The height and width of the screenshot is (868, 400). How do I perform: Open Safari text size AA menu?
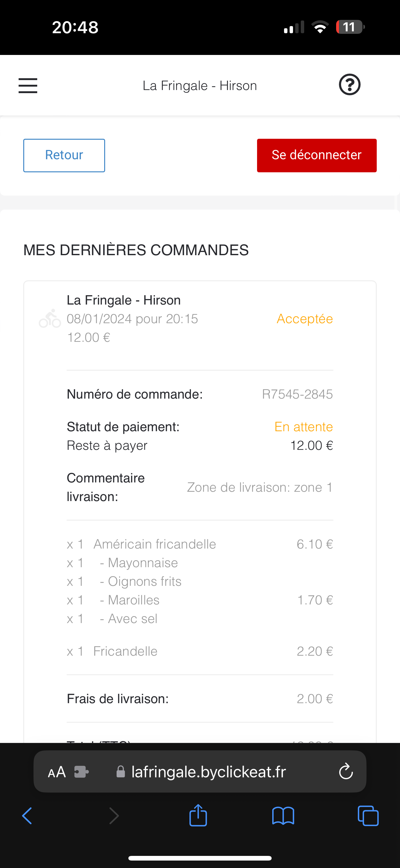56,772
